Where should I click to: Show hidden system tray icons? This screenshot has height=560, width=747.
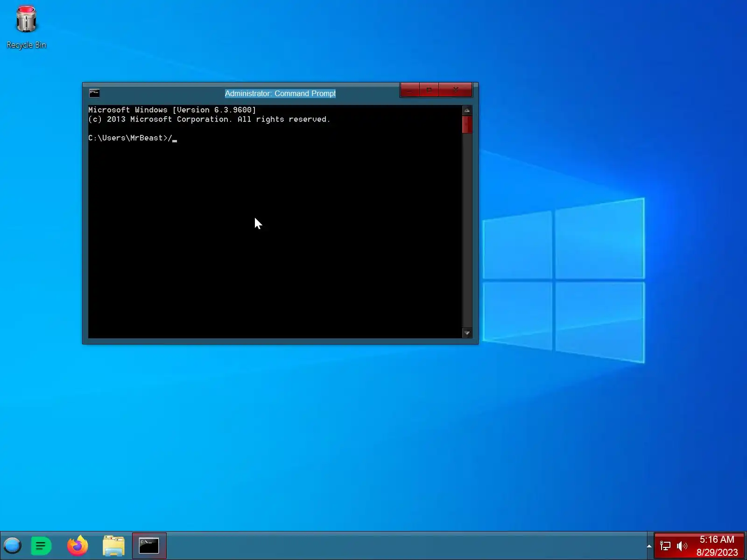[x=649, y=546]
